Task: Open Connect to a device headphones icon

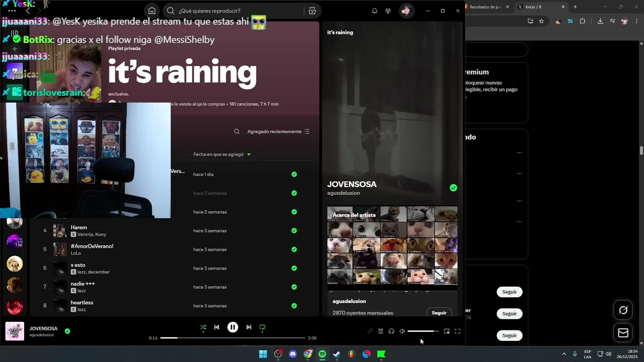Action: click(x=391, y=331)
